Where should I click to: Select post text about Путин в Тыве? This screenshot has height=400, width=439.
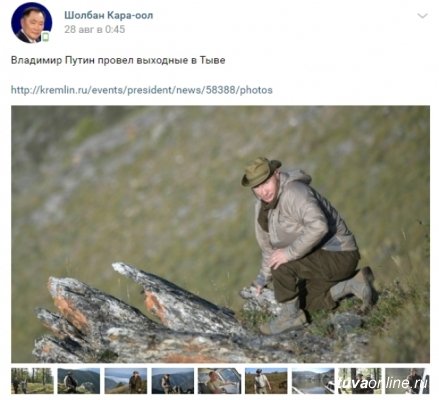118,60
